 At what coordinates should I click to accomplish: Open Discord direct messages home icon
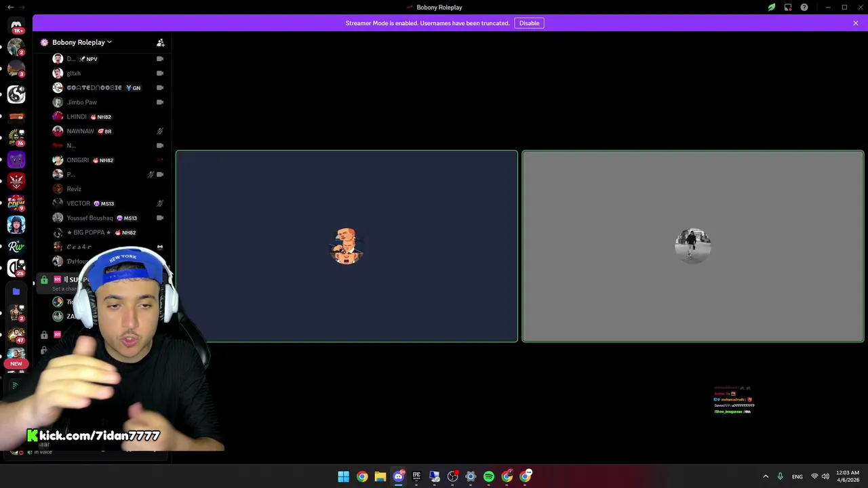16,26
